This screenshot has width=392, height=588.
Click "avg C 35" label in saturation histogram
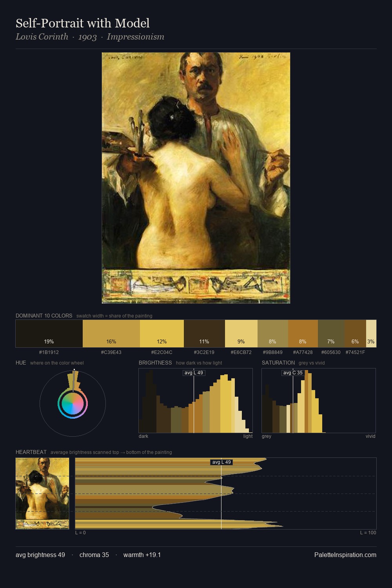coord(293,372)
